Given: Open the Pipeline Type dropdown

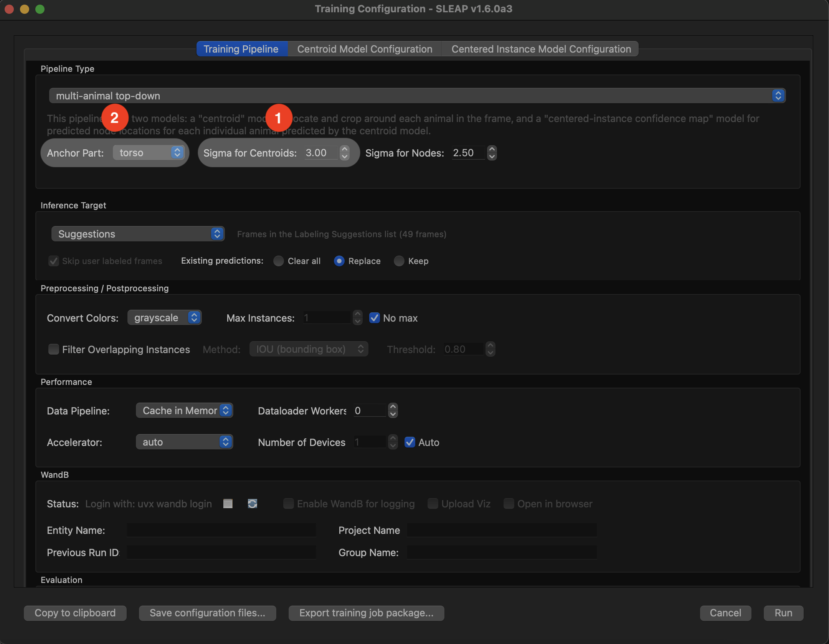Looking at the screenshot, I should point(417,96).
